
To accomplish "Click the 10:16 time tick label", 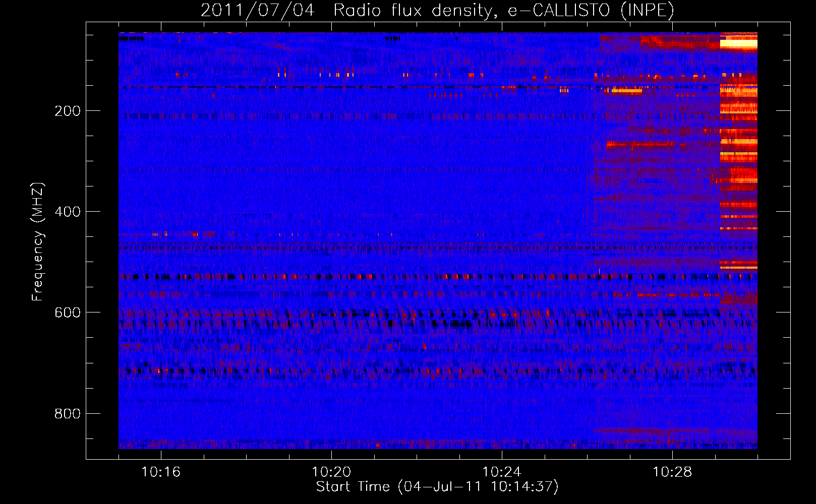I will pos(161,472).
